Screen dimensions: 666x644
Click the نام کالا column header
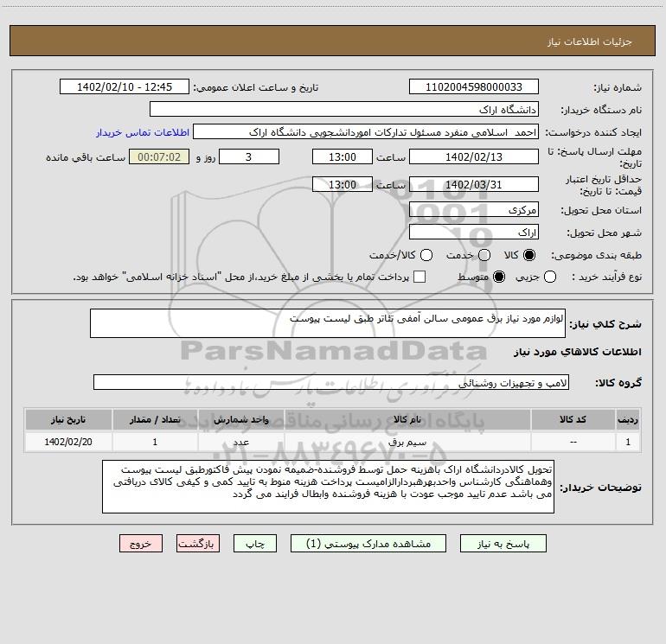(x=407, y=419)
